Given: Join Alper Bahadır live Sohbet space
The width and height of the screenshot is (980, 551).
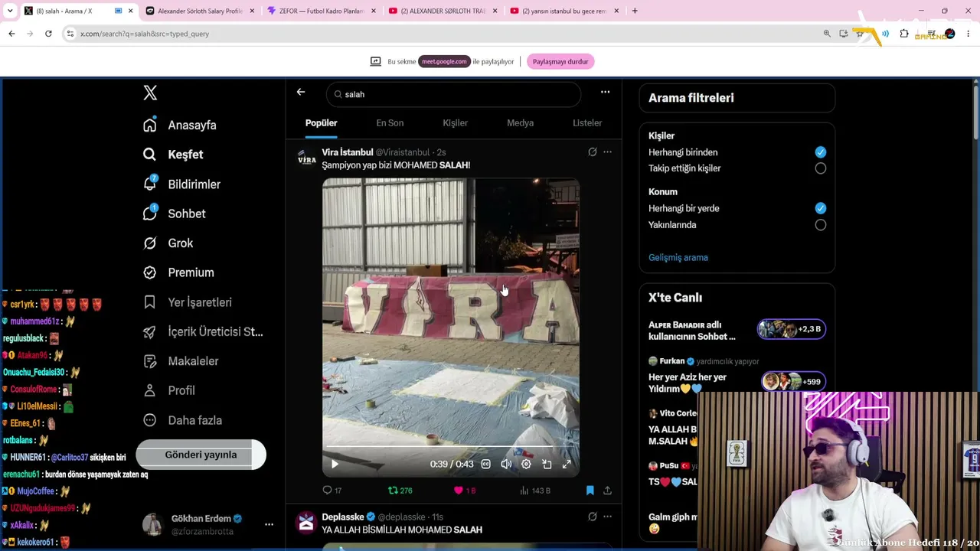Looking at the screenshot, I should tap(737, 331).
